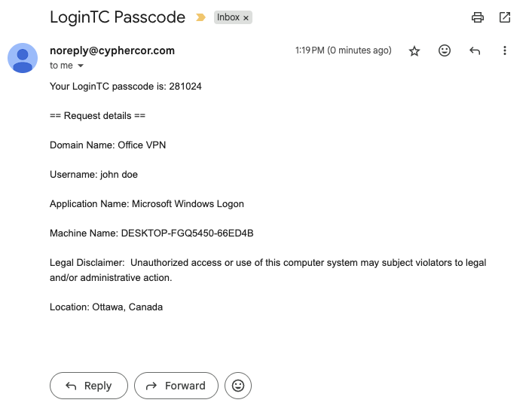Click the sender's profile avatar
The image size is (532, 412).
point(23,58)
